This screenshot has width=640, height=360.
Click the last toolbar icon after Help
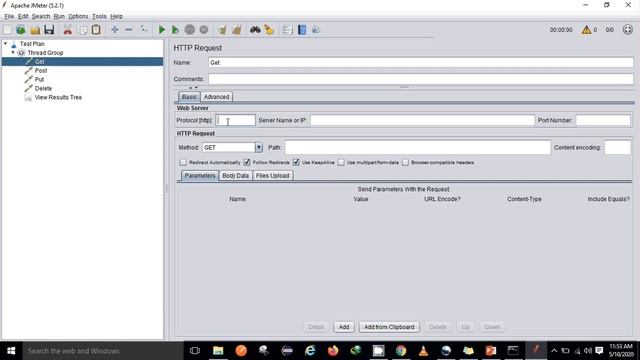pyautogui.click(x=316, y=30)
